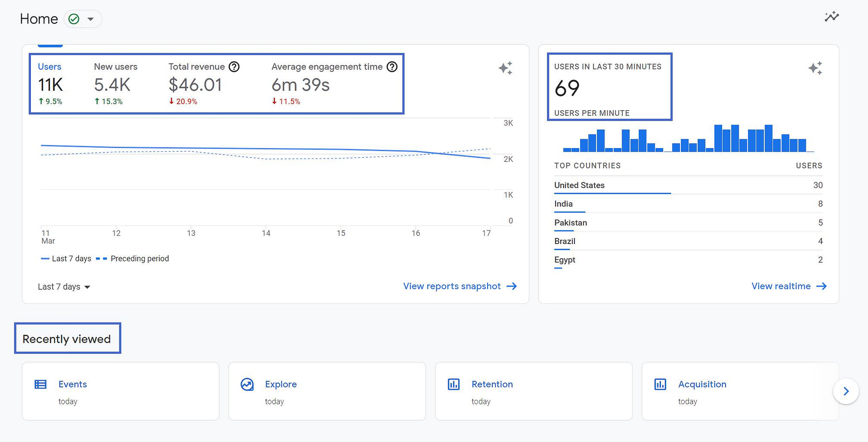
Task: Click the green checkmark badge beside Home
Action: click(73, 19)
